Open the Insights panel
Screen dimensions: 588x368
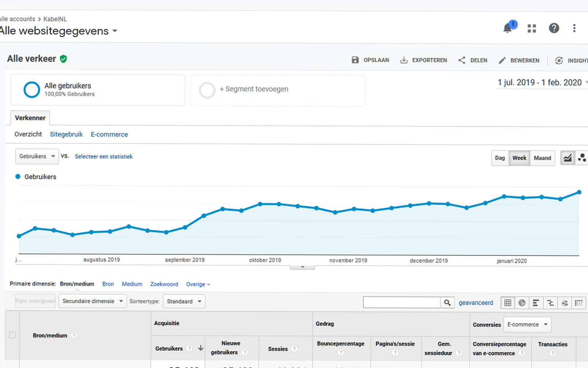[x=571, y=60]
